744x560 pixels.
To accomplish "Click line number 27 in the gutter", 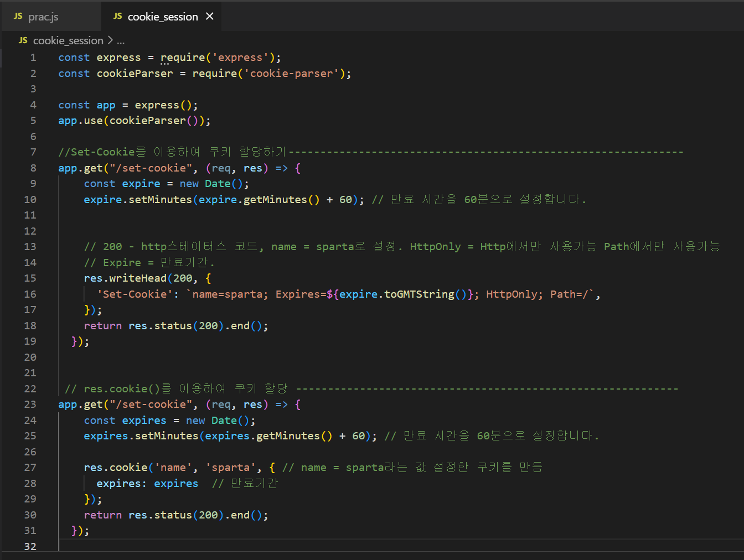I will (30, 468).
